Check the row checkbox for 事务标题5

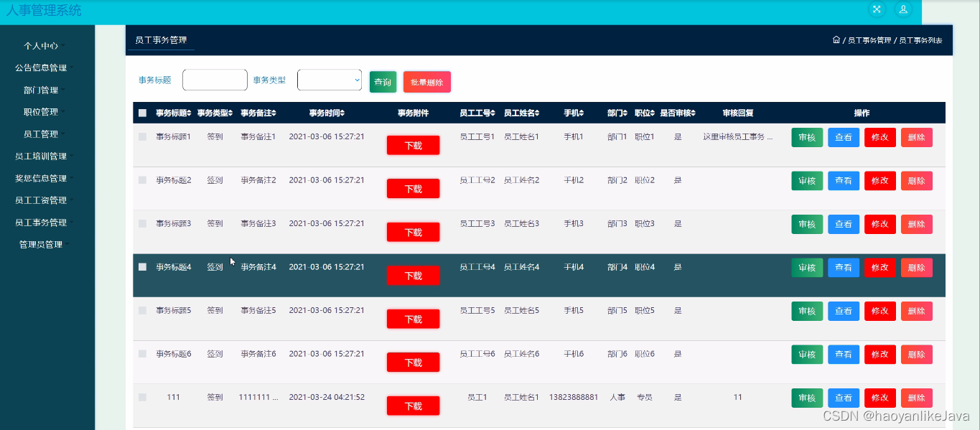[142, 310]
